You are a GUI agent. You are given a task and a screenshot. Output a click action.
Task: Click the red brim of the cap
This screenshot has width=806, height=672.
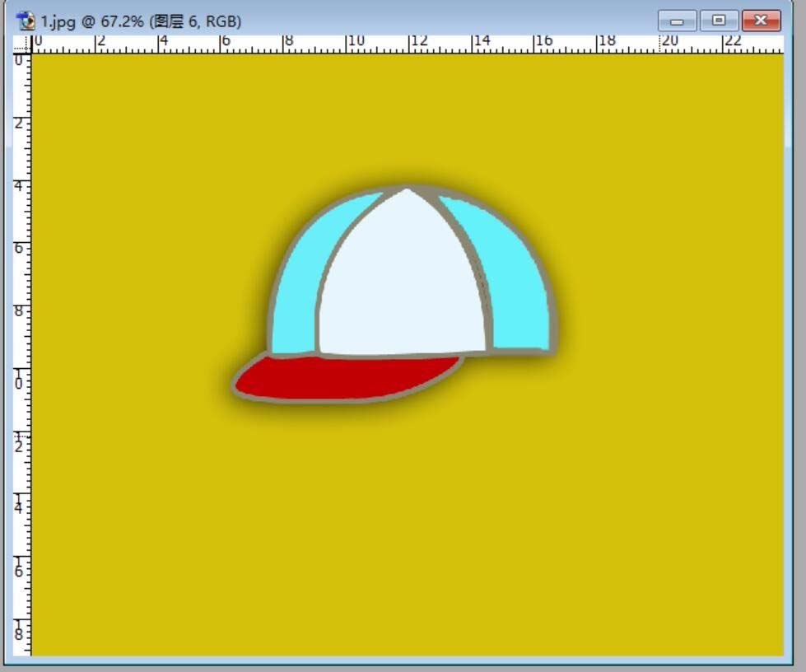pos(346,378)
